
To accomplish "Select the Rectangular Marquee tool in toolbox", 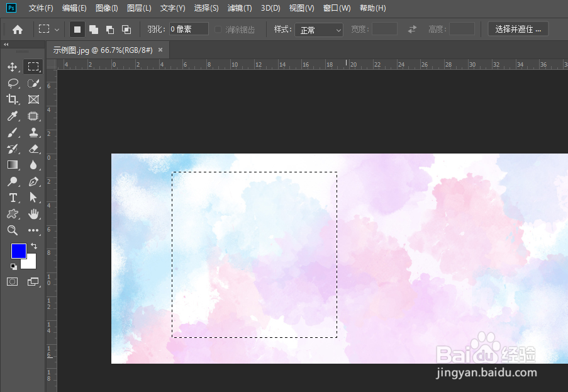I will [33, 67].
